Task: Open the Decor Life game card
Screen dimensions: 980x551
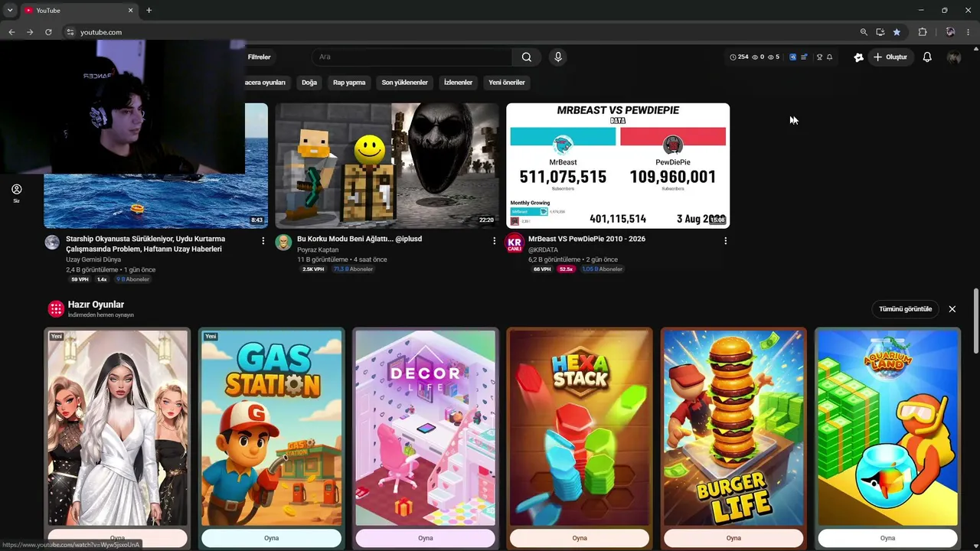Action: tap(426, 428)
